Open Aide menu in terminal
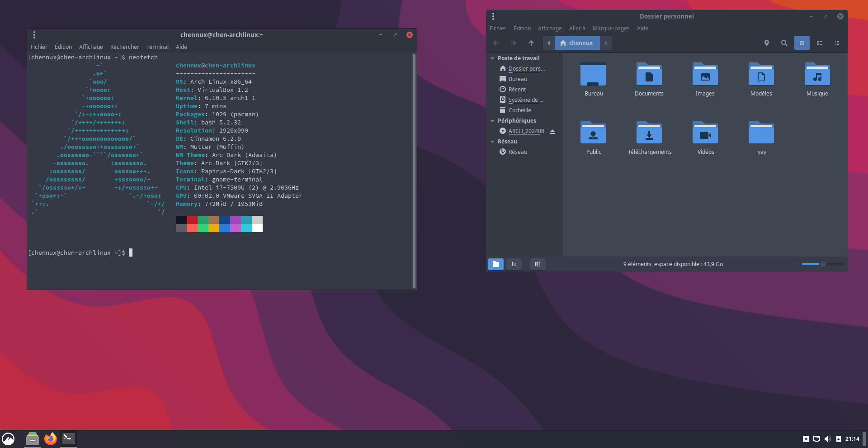868x448 pixels. [x=181, y=47]
